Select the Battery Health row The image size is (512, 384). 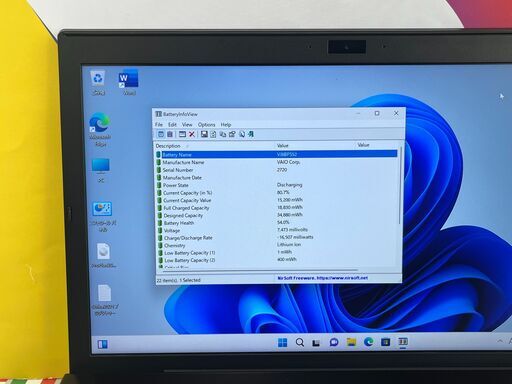pyautogui.click(x=277, y=223)
